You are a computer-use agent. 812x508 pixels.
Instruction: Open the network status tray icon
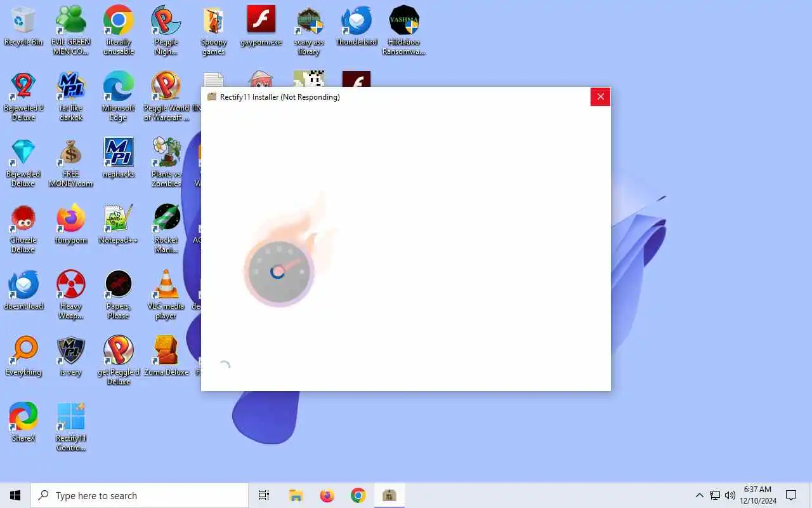pos(715,495)
